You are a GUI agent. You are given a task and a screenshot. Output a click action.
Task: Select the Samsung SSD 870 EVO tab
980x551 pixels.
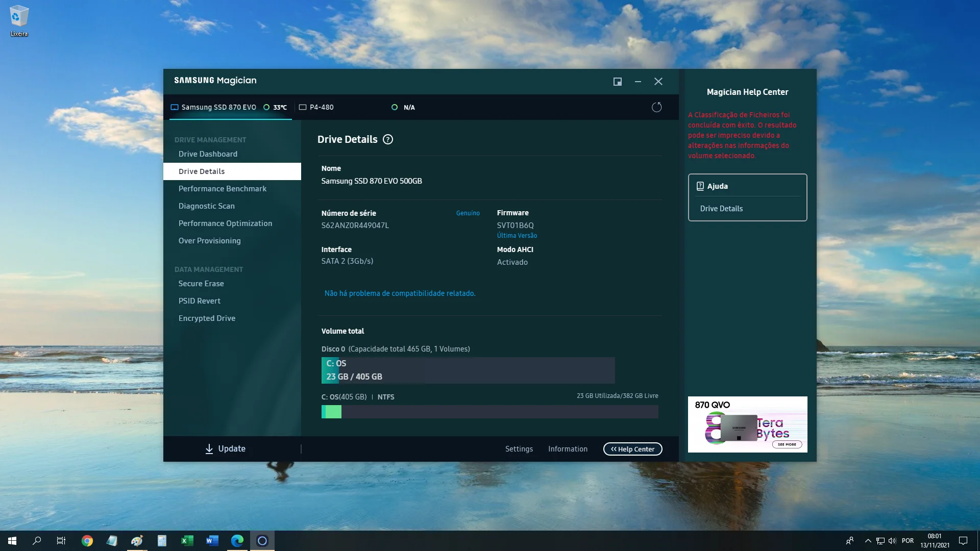tap(218, 107)
